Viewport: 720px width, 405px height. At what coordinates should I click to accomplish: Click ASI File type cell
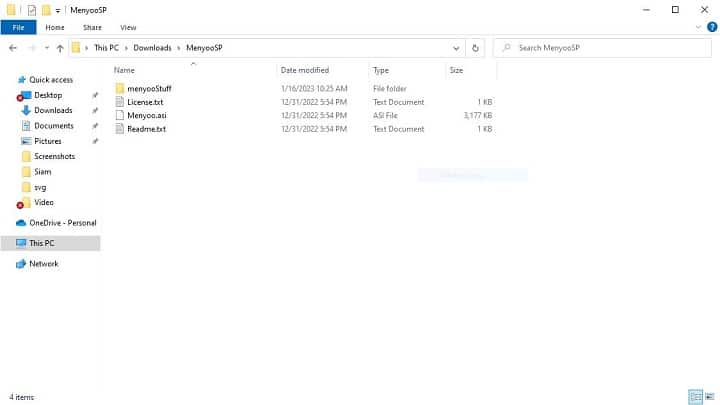[385, 115]
